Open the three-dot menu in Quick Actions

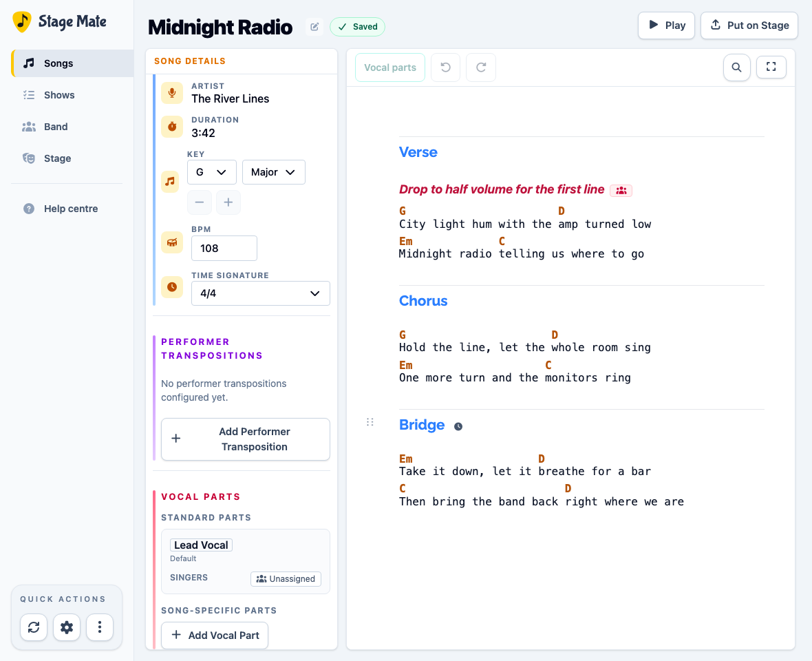coord(99,627)
